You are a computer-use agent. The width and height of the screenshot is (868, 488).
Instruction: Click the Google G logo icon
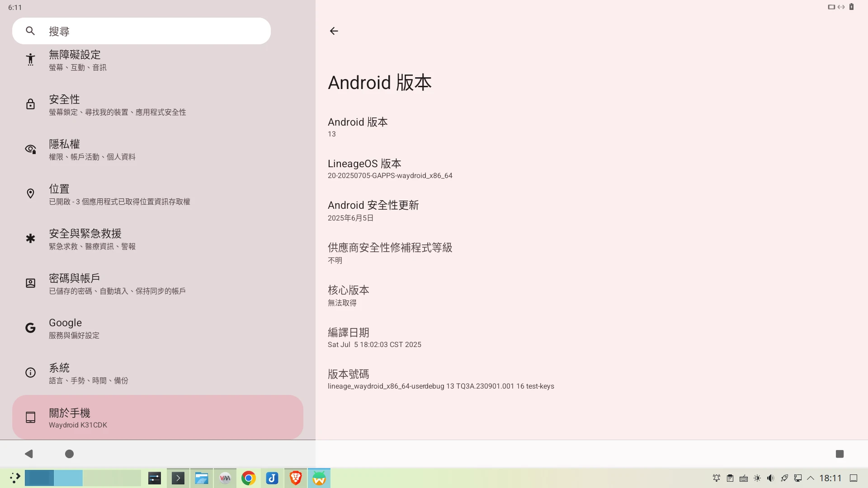tap(30, 328)
